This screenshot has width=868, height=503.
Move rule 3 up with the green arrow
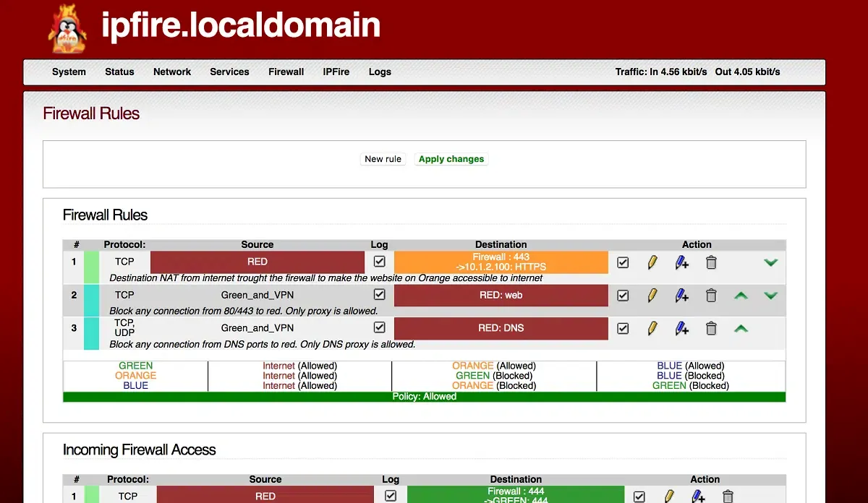pos(741,329)
